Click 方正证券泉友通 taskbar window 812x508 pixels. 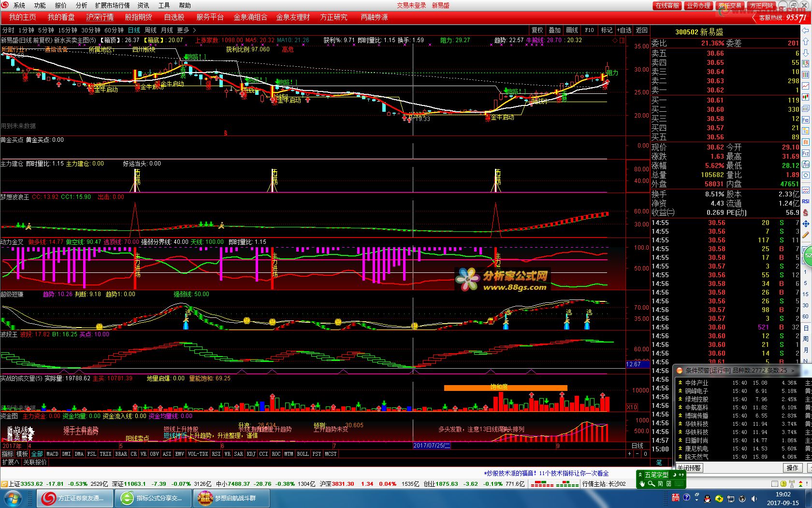(x=76, y=498)
